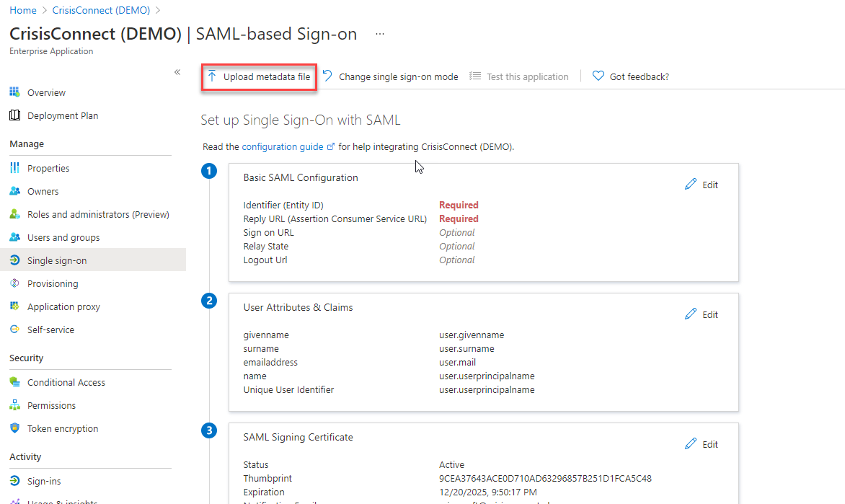The width and height of the screenshot is (845, 504).
Task: Click the checklist icon for Test application
Action: tap(475, 76)
